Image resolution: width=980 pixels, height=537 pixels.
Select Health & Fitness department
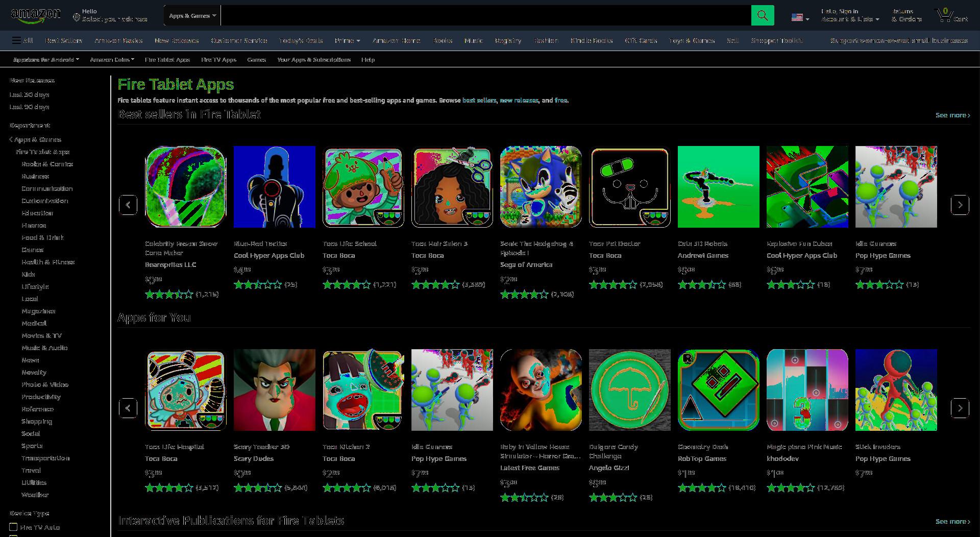pyautogui.click(x=48, y=262)
